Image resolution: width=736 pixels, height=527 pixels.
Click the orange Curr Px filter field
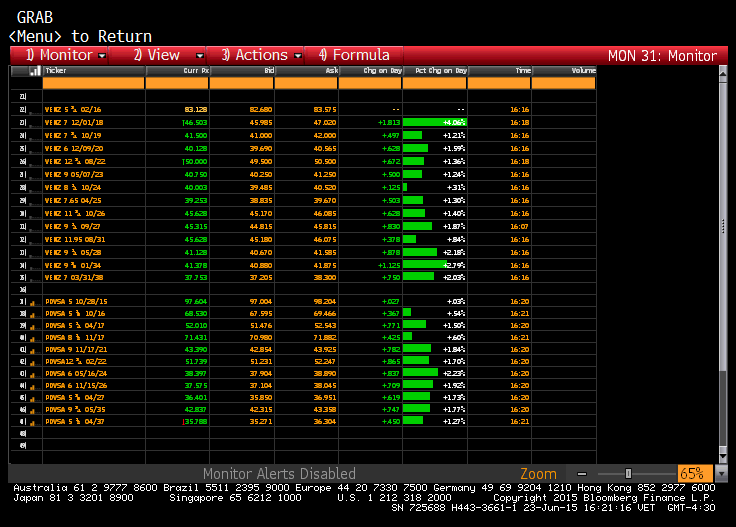point(177,83)
